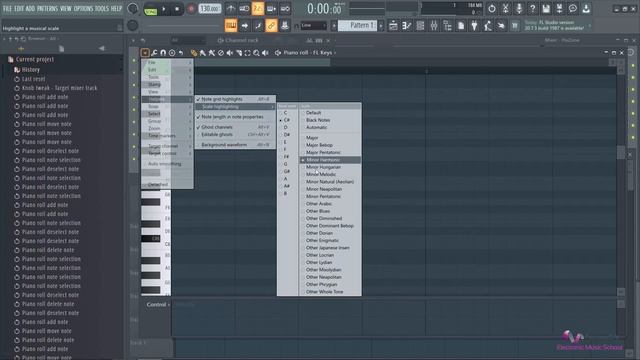Toggle Editable ghosts option
Image resolution: width=640 pixels, height=360 pixels.
coord(235,134)
